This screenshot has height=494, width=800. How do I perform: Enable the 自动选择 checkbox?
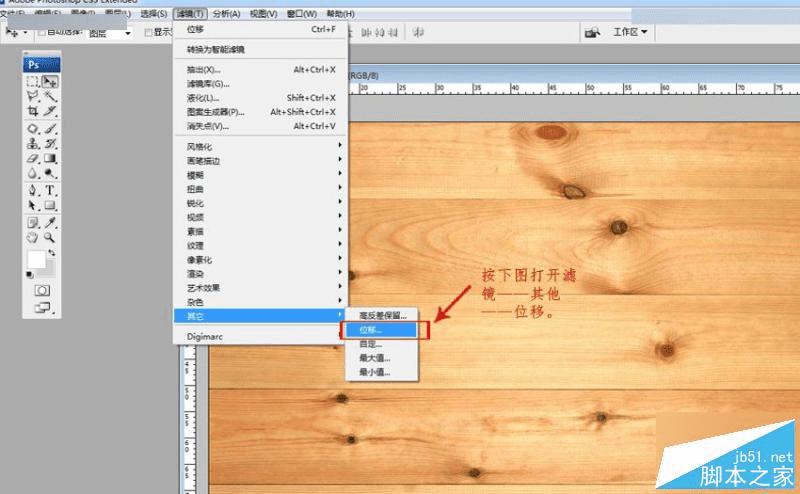tap(41, 33)
